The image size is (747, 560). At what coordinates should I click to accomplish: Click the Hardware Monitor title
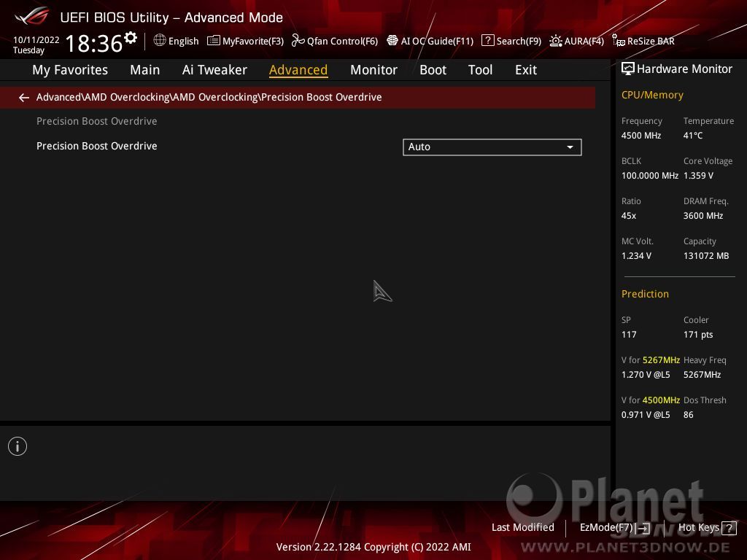pyautogui.click(x=684, y=69)
